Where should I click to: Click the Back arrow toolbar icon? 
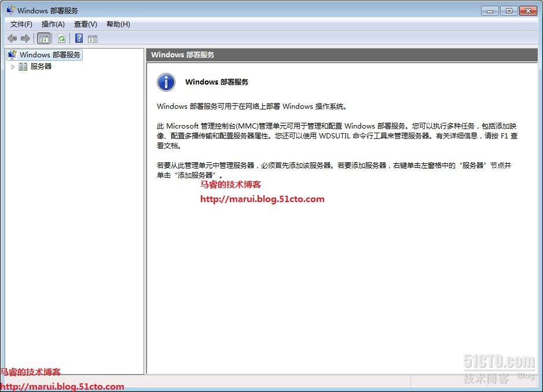click(x=12, y=38)
